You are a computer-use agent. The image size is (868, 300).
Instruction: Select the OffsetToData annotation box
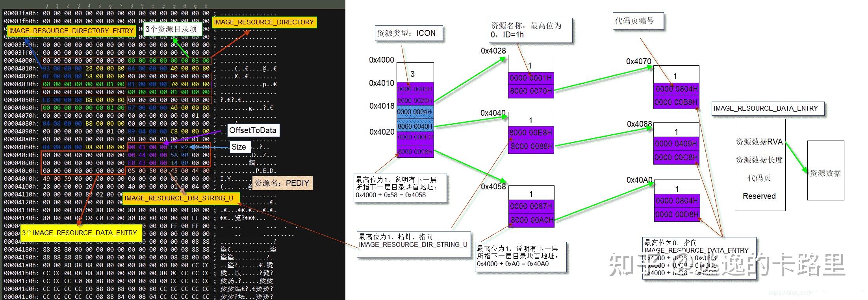pyautogui.click(x=253, y=131)
